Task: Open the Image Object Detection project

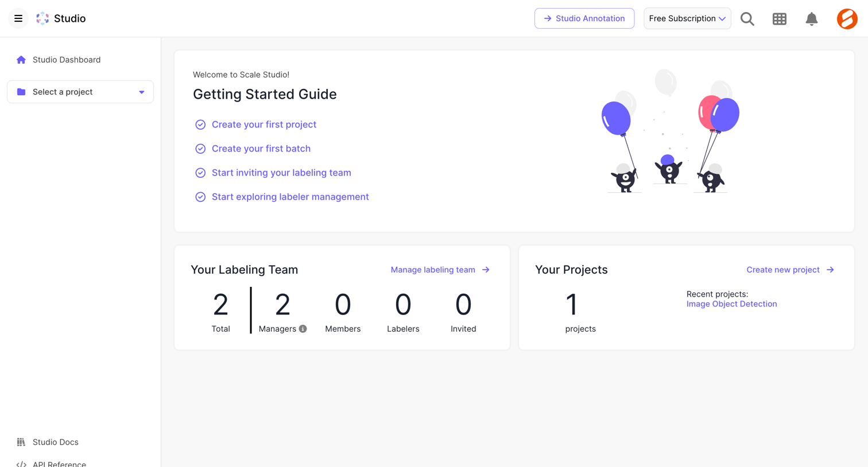Action: [x=732, y=304]
